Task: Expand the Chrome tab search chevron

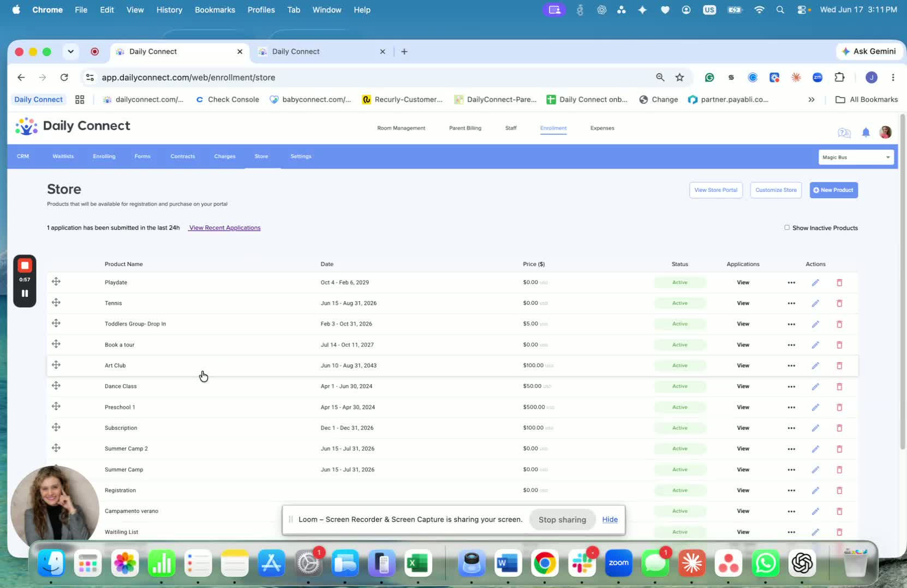Action: (70, 51)
